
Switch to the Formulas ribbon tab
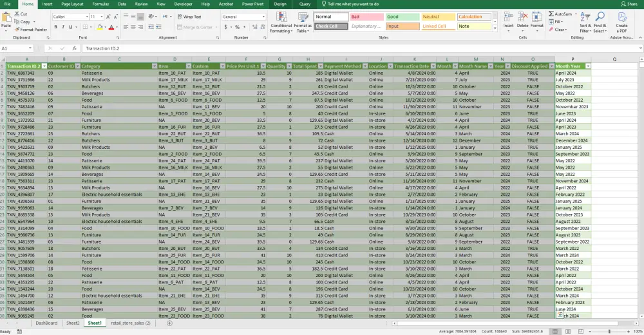tap(100, 4)
